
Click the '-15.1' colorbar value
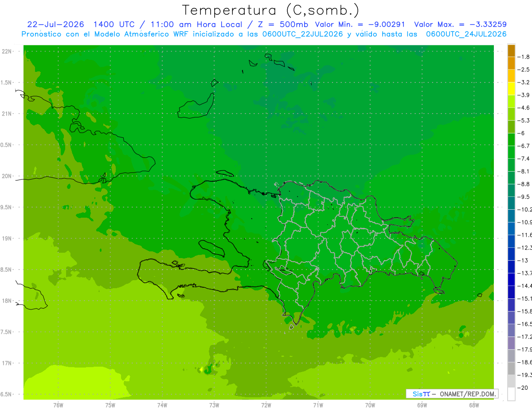coord(525,298)
